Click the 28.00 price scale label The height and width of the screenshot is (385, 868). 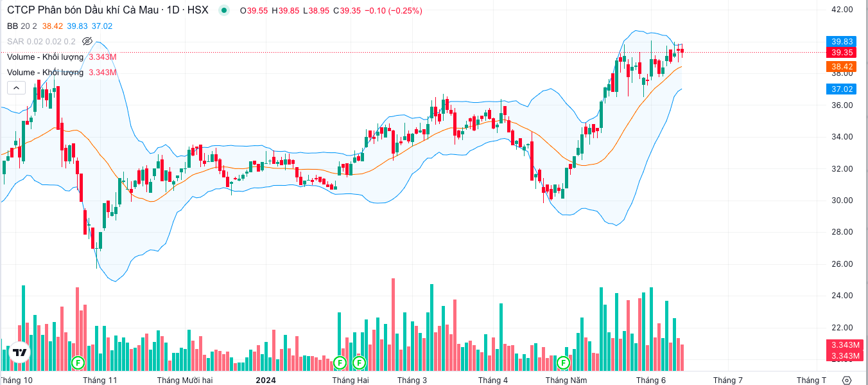coord(842,231)
